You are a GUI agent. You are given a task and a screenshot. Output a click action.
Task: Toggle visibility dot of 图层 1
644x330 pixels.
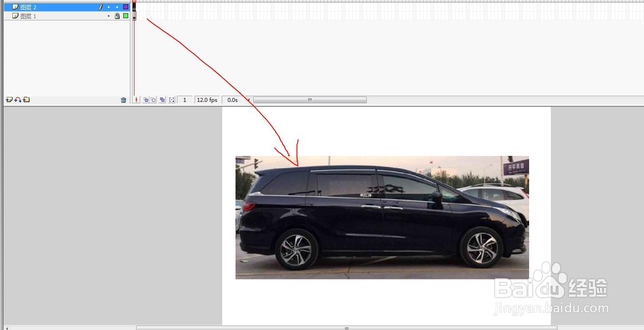coord(109,16)
